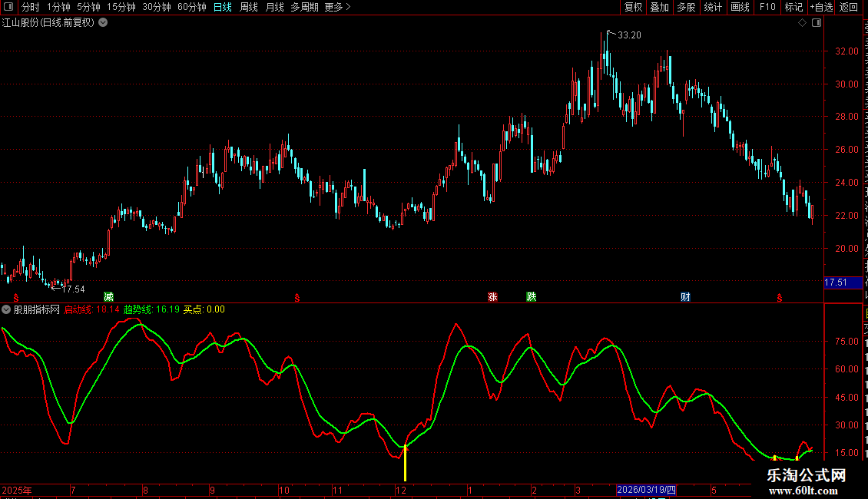Open the 江山股份 chart title dropdown
Screen dimensions: 868x499
click(103, 23)
